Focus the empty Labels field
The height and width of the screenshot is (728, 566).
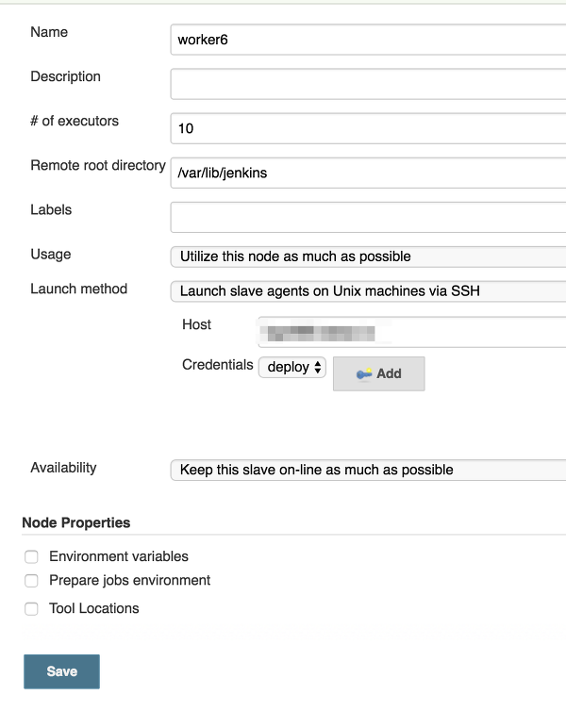[368, 217]
